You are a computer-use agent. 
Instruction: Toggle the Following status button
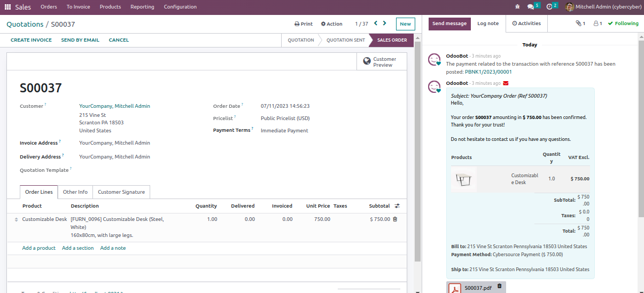tap(623, 23)
